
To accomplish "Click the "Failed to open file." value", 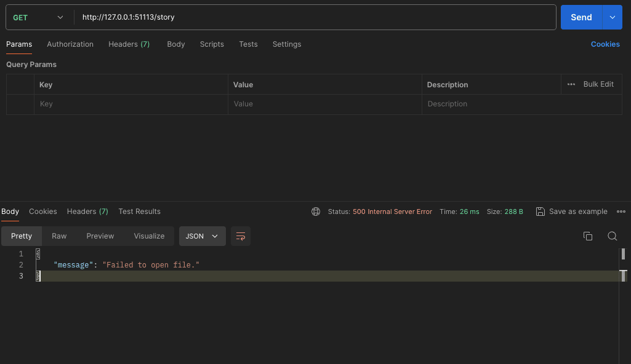I will 151,265.
